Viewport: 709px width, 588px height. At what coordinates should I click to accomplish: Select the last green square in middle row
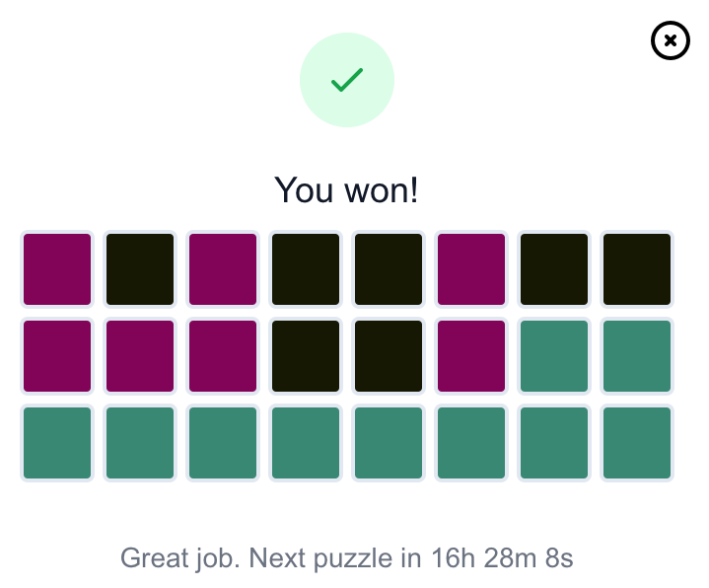point(637,356)
